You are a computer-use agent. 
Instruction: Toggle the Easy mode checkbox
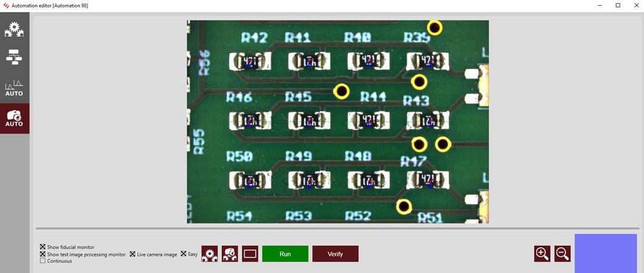pyautogui.click(x=183, y=254)
